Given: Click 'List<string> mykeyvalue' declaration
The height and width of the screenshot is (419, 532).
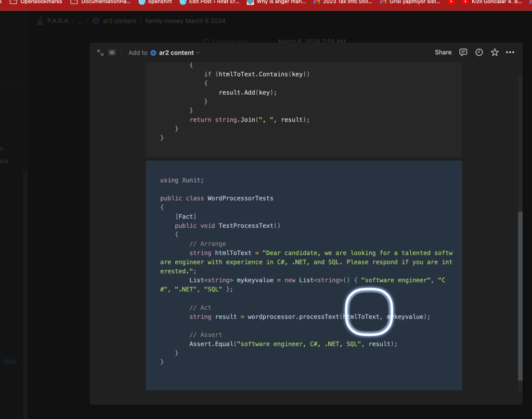Looking at the screenshot, I should (x=231, y=280).
